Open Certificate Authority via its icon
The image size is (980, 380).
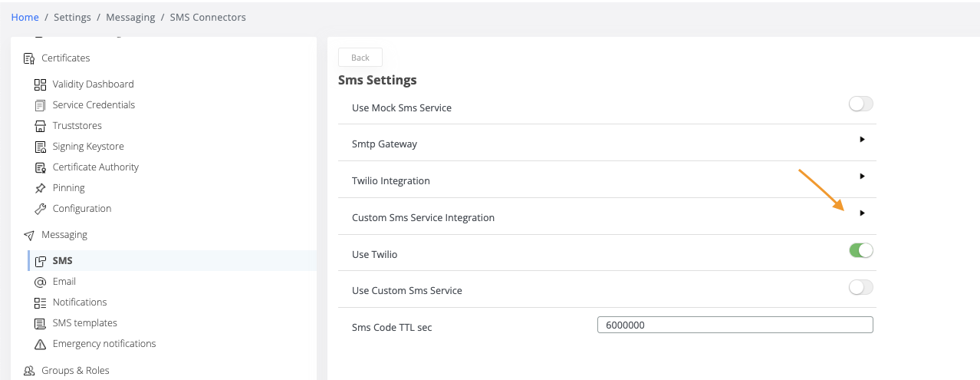point(41,167)
